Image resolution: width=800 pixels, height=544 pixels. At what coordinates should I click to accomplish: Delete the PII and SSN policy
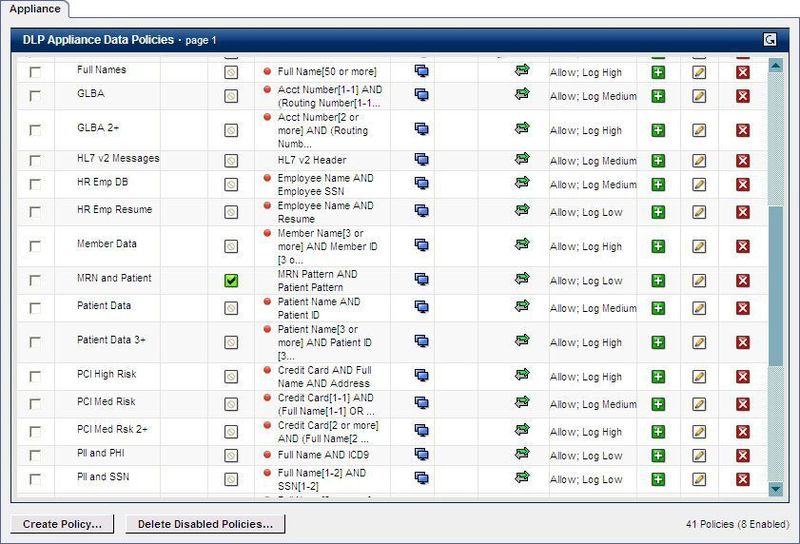click(x=743, y=479)
